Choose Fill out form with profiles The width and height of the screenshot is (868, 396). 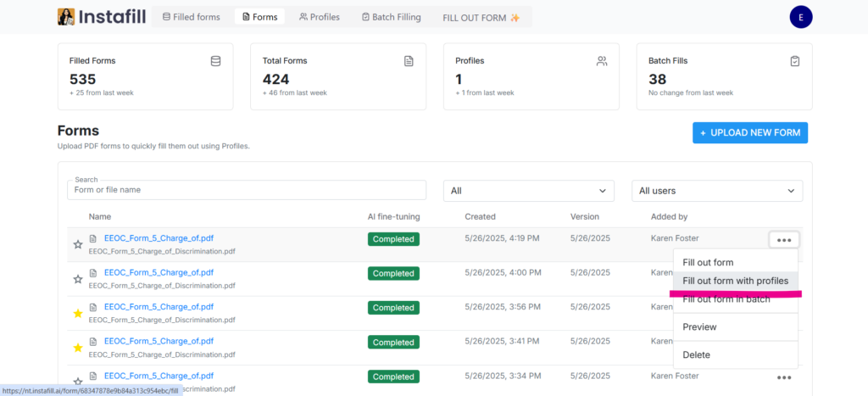coord(736,281)
